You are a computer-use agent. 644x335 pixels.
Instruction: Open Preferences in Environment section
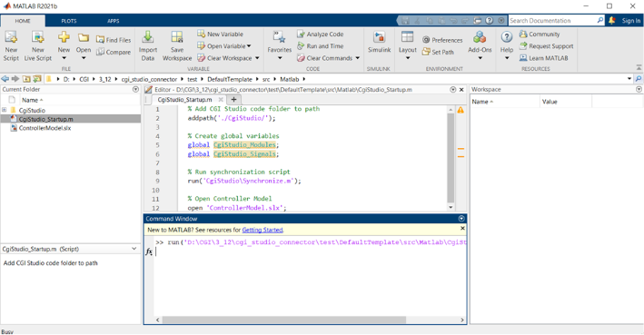[x=442, y=40]
